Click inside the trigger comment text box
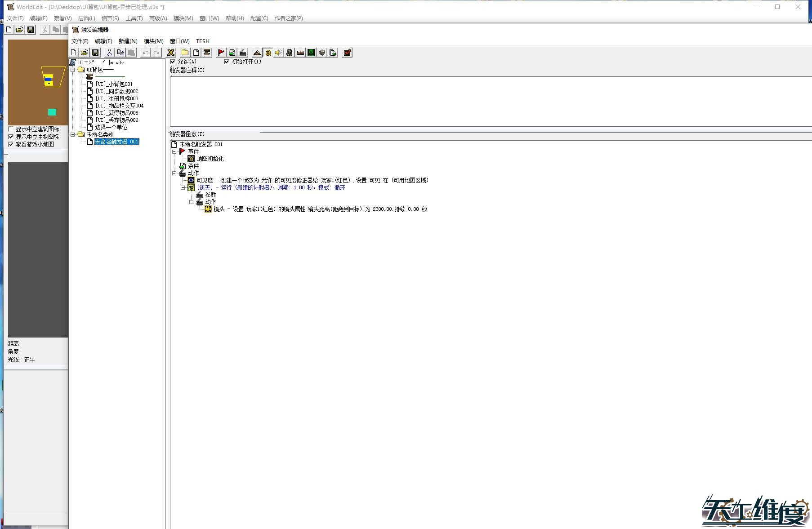The image size is (812, 529). click(450, 101)
